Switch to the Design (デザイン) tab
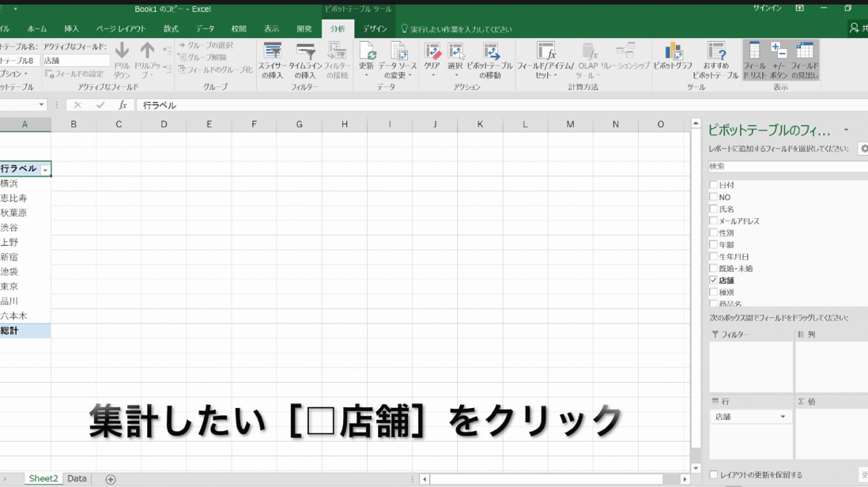Image resolution: width=868 pixels, height=487 pixels. (375, 28)
